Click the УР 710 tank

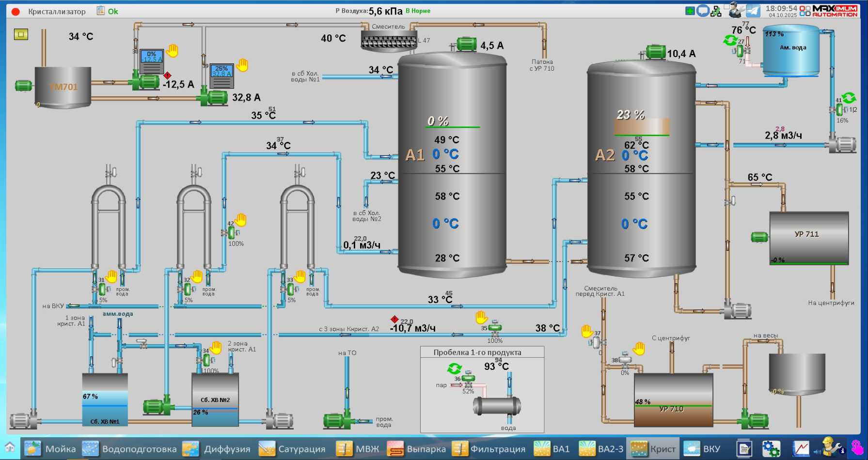673,400
